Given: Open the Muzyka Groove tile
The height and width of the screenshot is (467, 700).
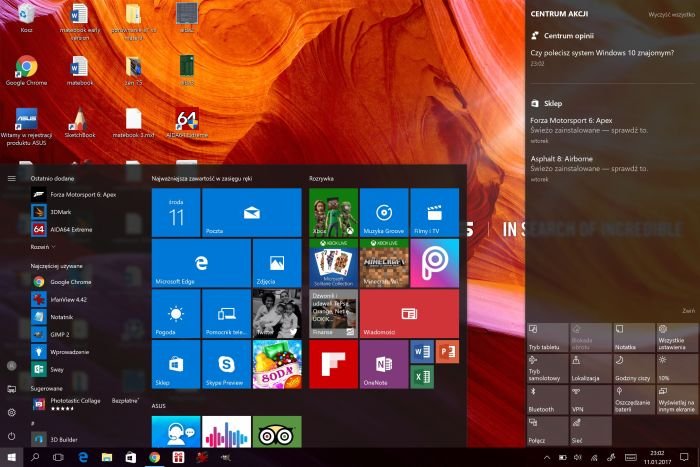Looking at the screenshot, I should 384,213.
